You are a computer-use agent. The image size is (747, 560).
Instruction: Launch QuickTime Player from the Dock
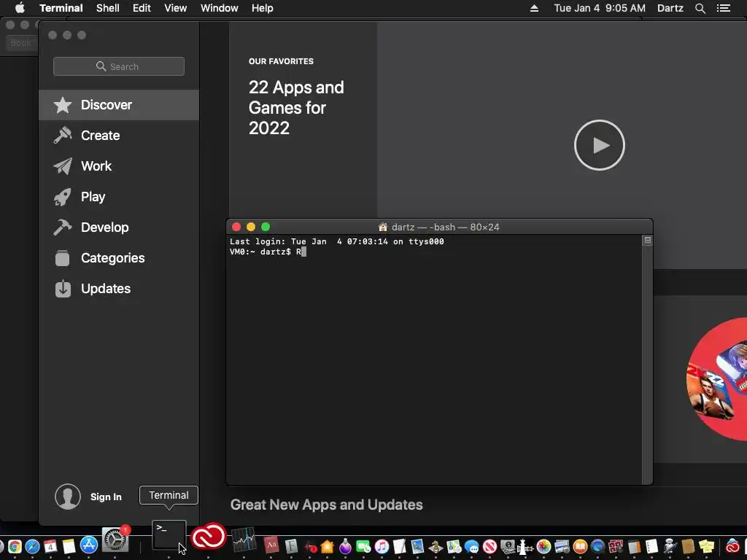coord(597,547)
